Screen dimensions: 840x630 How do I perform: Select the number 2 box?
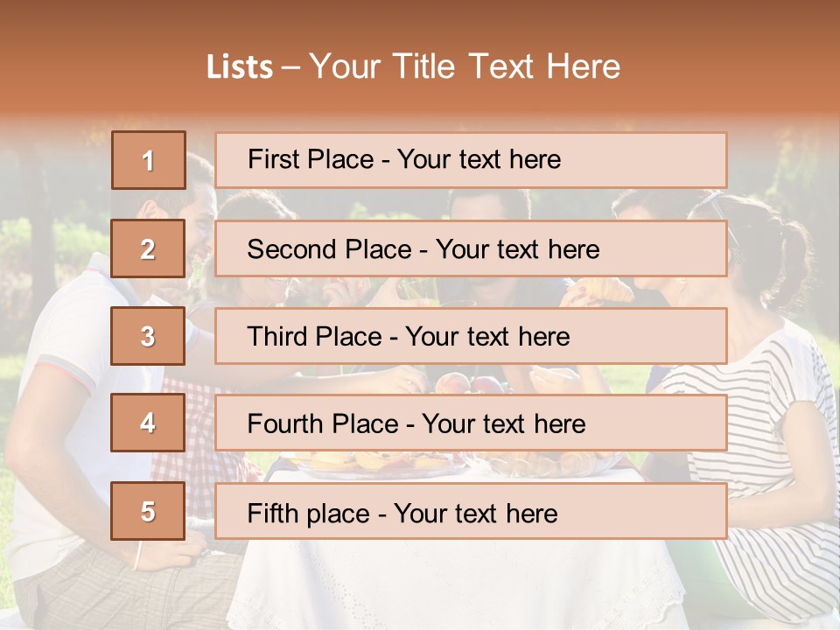pyautogui.click(x=148, y=248)
